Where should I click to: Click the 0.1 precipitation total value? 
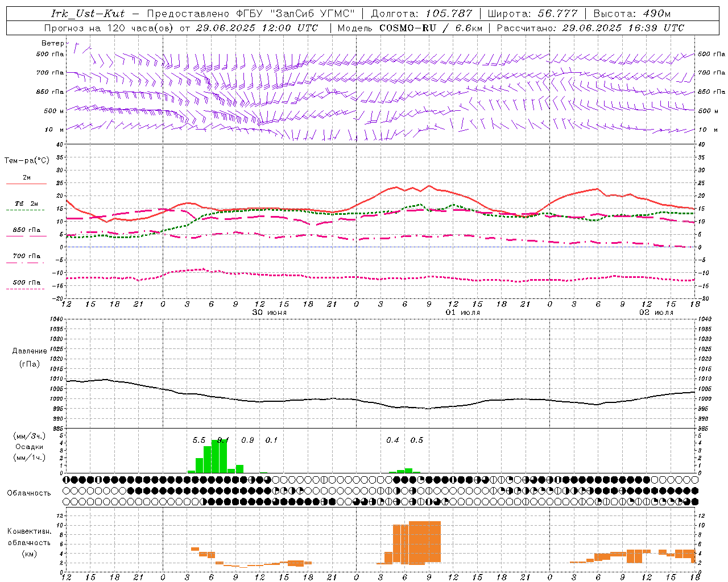(x=271, y=440)
